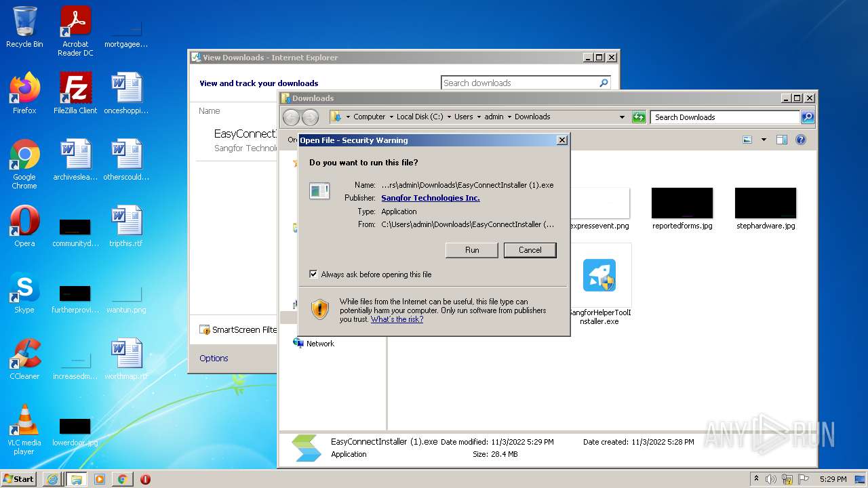Open tripthis.rtf desktop file

tap(126, 226)
